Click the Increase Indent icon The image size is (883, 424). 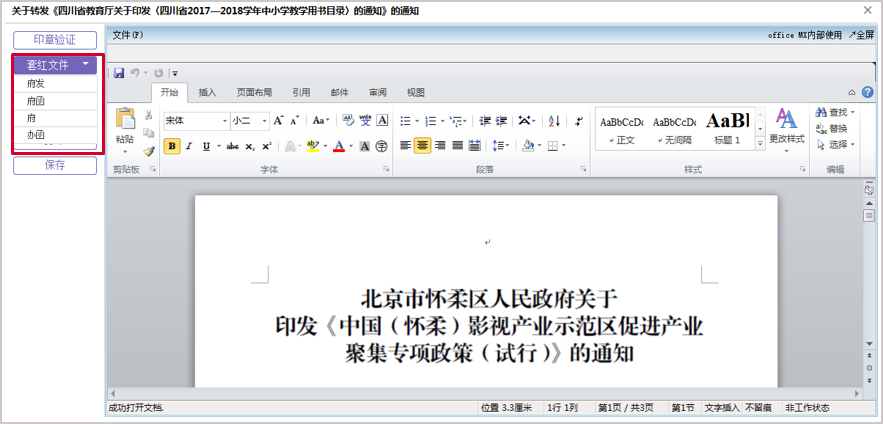(x=501, y=121)
